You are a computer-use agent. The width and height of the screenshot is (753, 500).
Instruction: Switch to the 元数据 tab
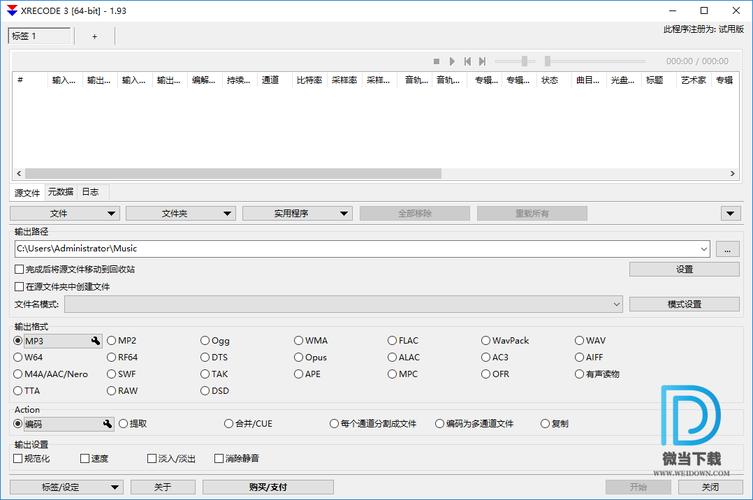coord(61,192)
